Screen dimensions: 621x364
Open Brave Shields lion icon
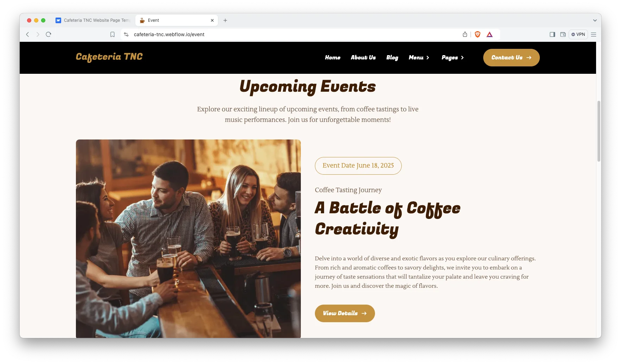click(478, 34)
